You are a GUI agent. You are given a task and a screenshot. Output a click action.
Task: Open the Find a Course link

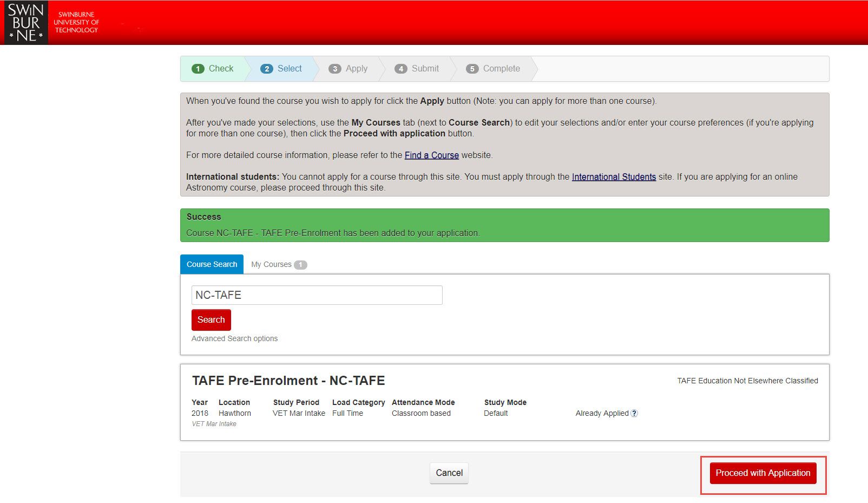click(x=431, y=155)
